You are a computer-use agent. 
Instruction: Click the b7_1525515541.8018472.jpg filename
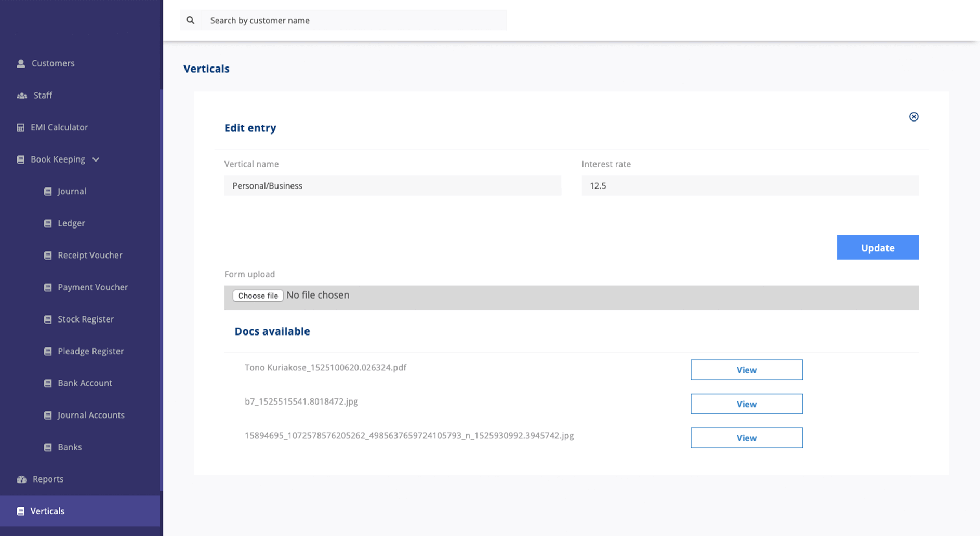[301, 401]
